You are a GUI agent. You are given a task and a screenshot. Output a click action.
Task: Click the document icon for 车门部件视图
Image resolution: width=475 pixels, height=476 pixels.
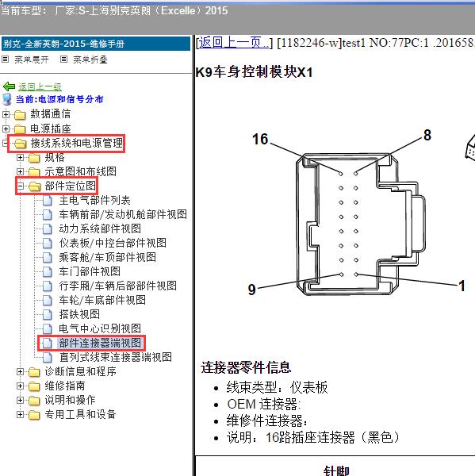[x=48, y=271]
